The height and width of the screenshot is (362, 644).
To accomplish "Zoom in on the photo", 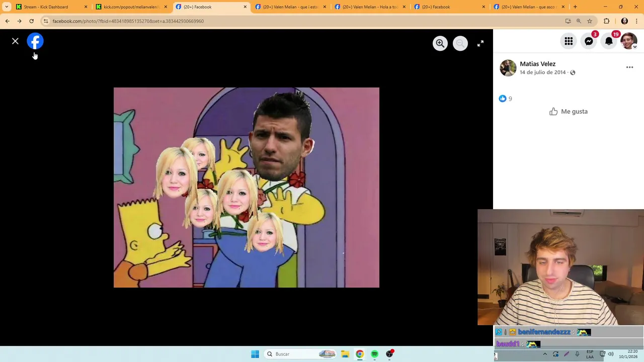I will pyautogui.click(x=440, y=43).
